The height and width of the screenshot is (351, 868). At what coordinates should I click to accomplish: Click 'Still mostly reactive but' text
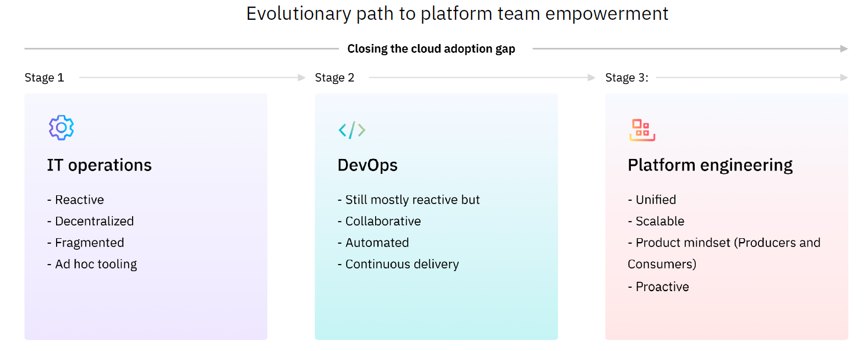412,200
